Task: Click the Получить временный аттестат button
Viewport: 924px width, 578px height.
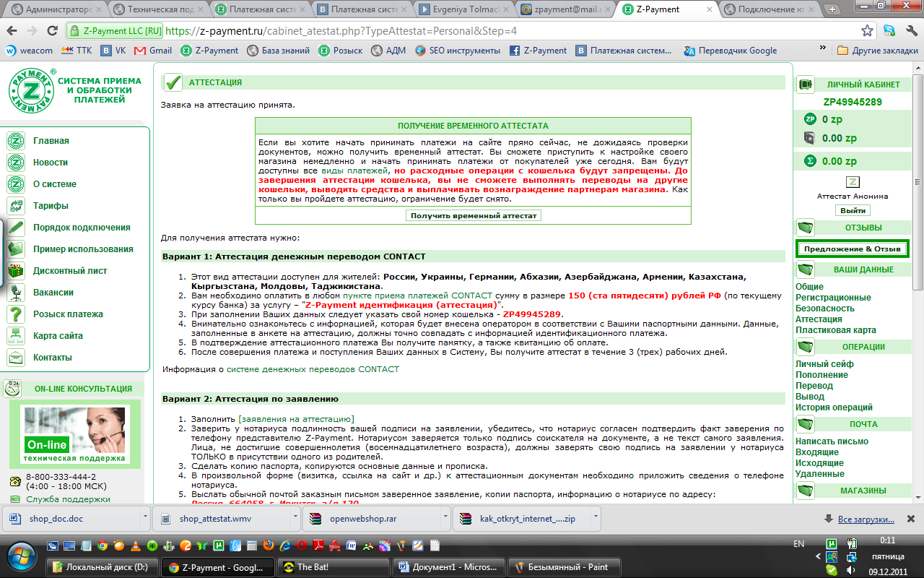Action: pyautogui.click(x=474, y=215)
